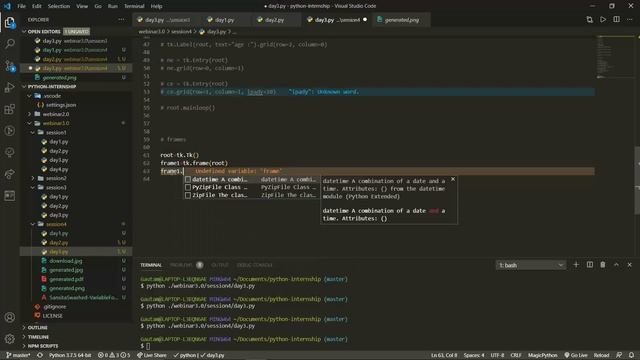Open the File menu
This screenshot has width=640, height=360.
tap(22, 6)
